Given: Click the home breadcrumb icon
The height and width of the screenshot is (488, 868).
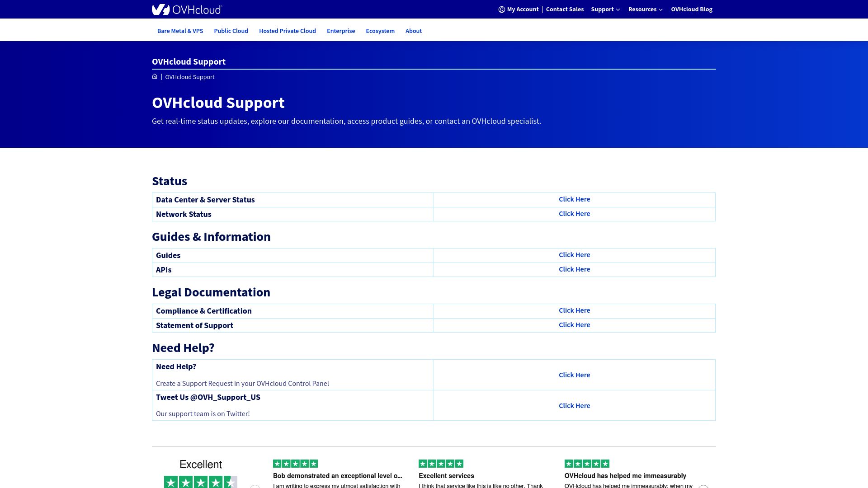Looking at the screenshot, I should (155, 76).
